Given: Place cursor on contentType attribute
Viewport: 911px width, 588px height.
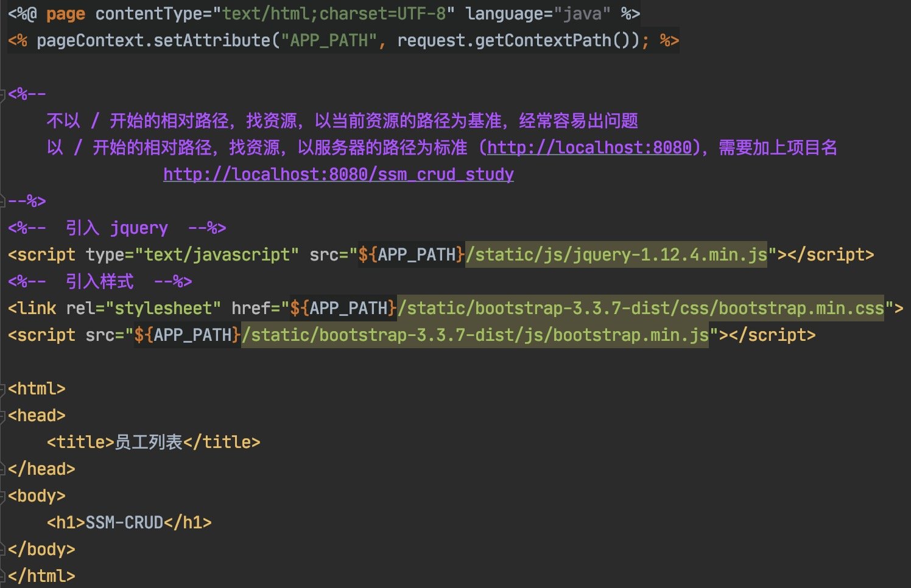Looking at the screenshot, I should coord(149,14).
